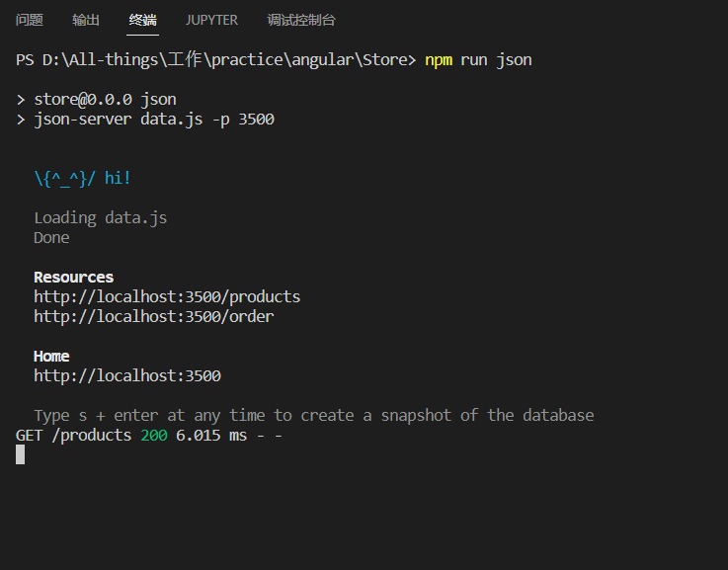Select the 终端 tab
Image resolution: width=728 pixels, height=570 pixels.
[142, 20]
